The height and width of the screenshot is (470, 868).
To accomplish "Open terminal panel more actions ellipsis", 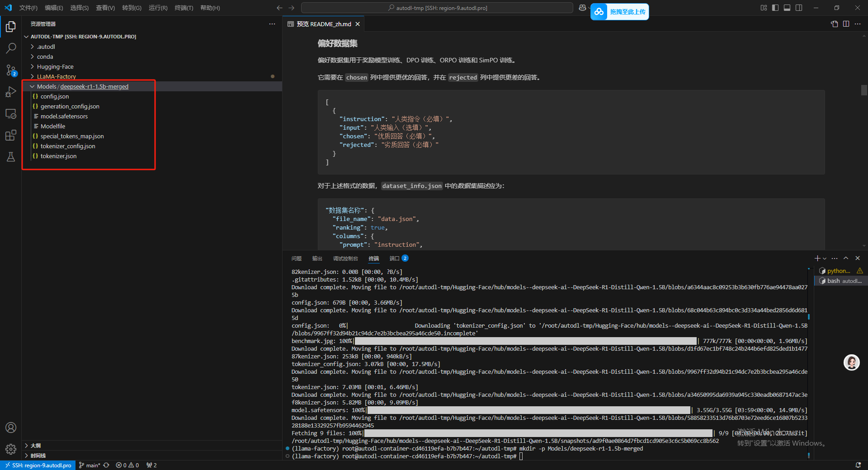I will coord(835,258).
